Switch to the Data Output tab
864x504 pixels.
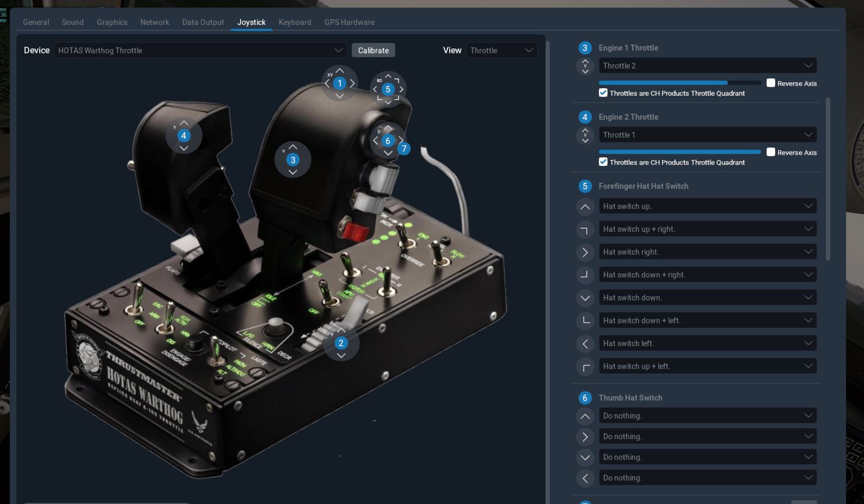[203, 22]
